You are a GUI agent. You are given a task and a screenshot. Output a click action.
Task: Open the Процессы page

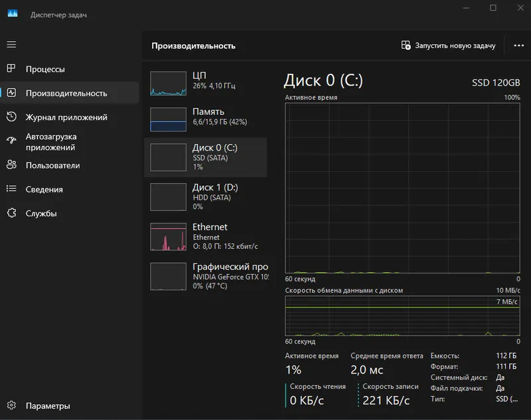click(x=70, y=69)
